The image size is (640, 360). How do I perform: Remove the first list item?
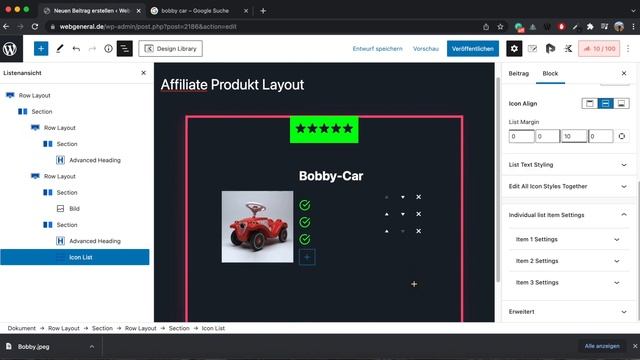(418, 197)
